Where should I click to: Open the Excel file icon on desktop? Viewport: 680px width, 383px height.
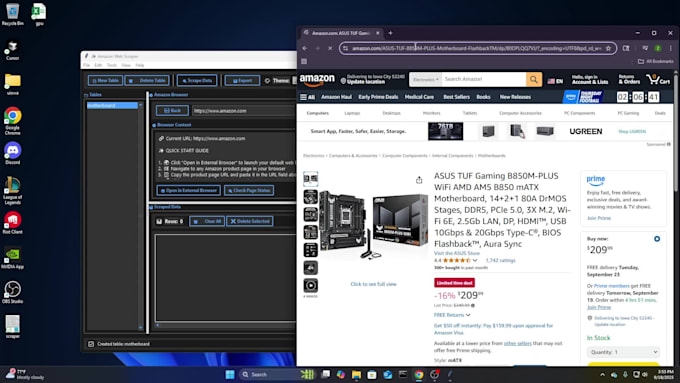[39, 13]
